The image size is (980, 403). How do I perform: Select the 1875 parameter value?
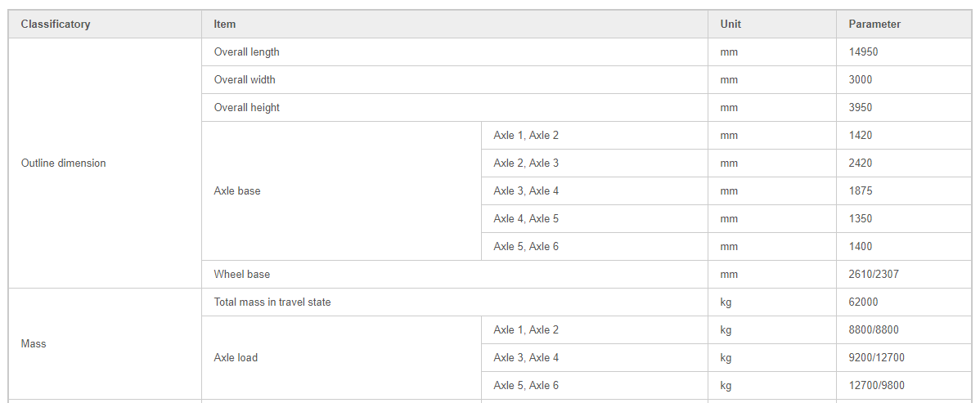[x=860, y=190]
